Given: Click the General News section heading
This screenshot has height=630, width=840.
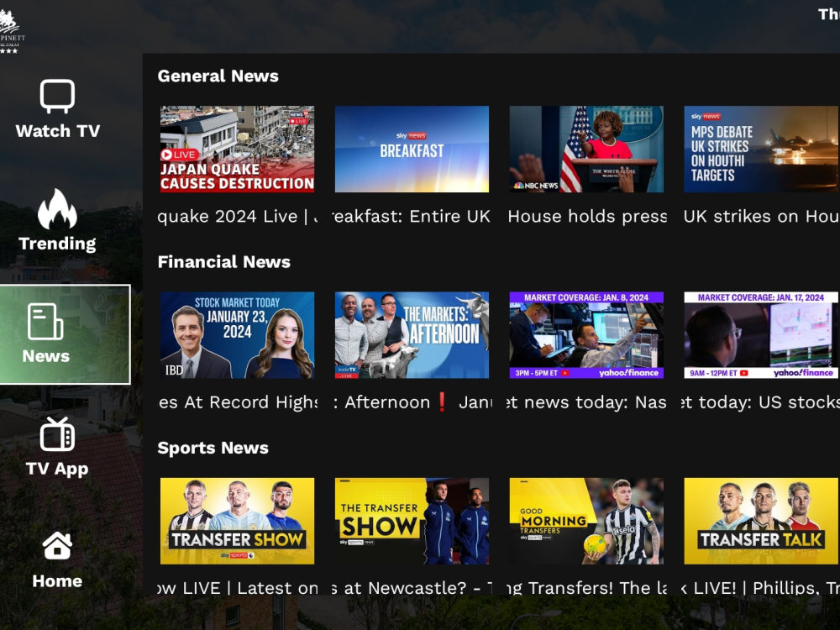Looking at the screenshot, I should click(218, 76).
